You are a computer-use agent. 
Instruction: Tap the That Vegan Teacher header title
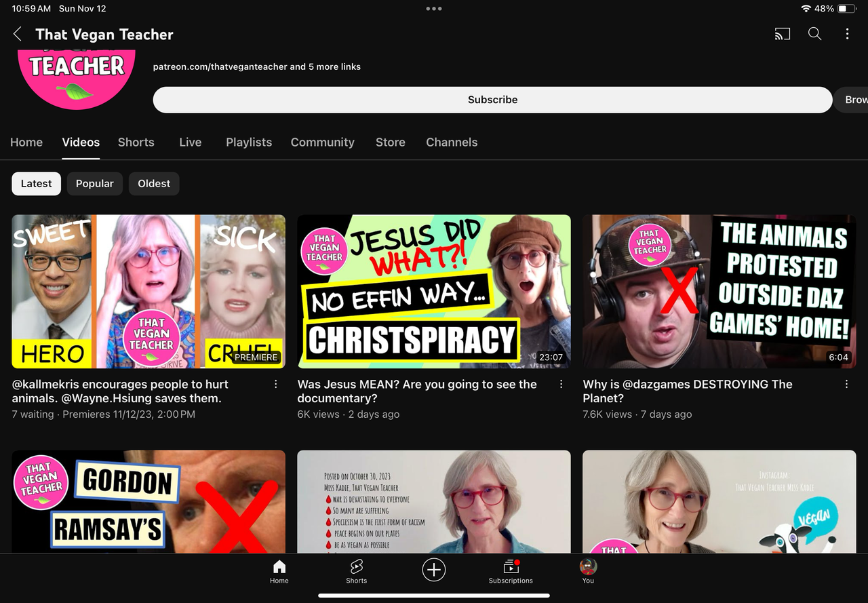104,35
